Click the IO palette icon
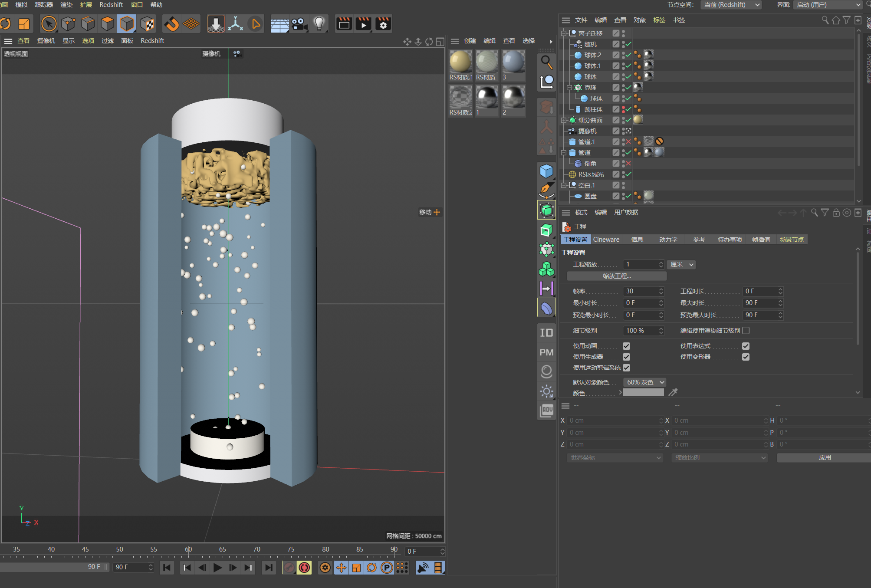The width and height of the screenshot is (871, 588). point(546,333)
